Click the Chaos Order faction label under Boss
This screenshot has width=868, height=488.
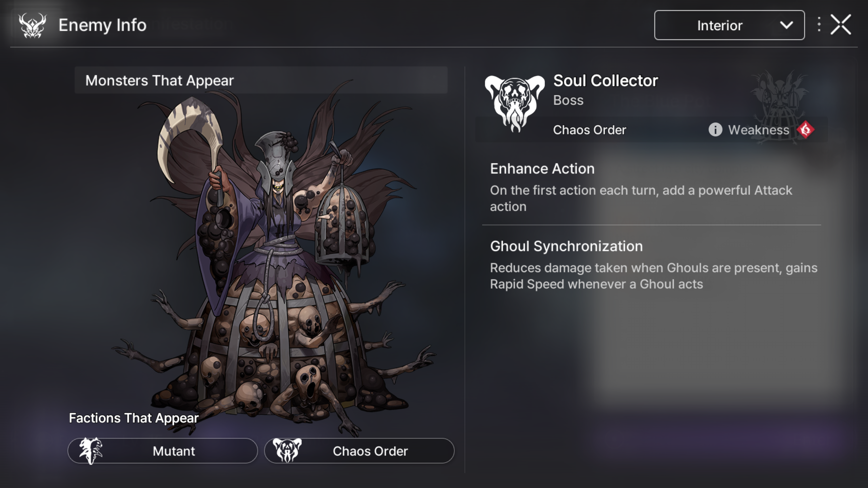590,130
